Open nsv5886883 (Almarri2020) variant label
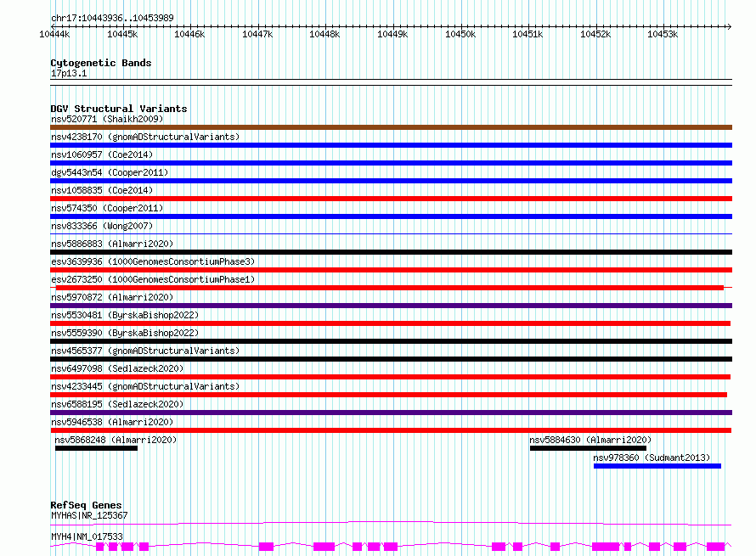Viewport: 756px width, 556px height. (112, 244)
